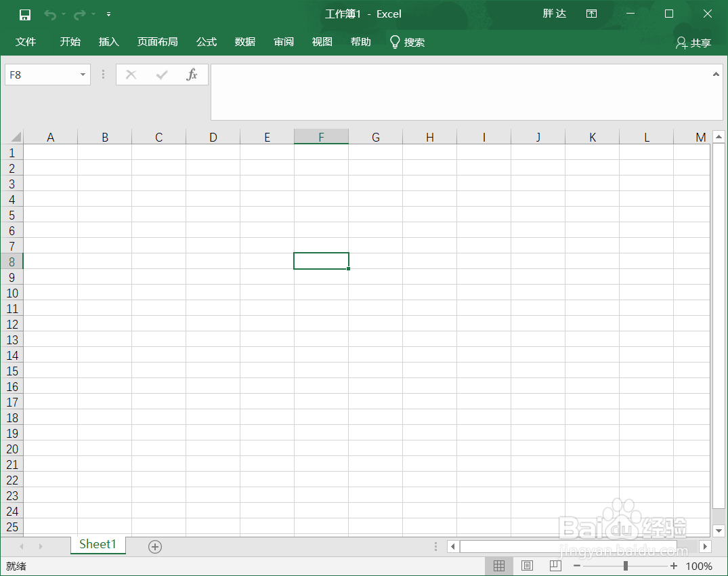Click the sheet tab bar splitter dots
Viewport: 728px width, 576px height.
435,546
